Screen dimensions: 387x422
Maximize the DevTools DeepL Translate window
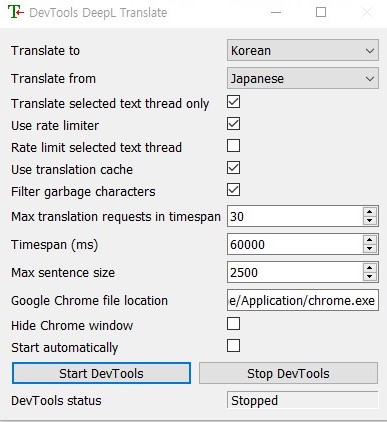pos(321,13)
